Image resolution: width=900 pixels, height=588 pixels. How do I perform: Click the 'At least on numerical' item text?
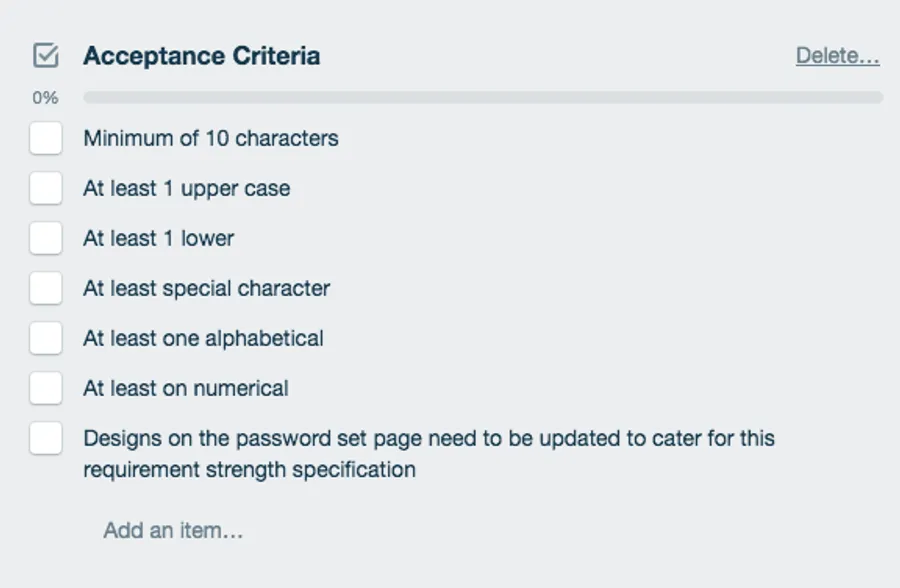186,389
